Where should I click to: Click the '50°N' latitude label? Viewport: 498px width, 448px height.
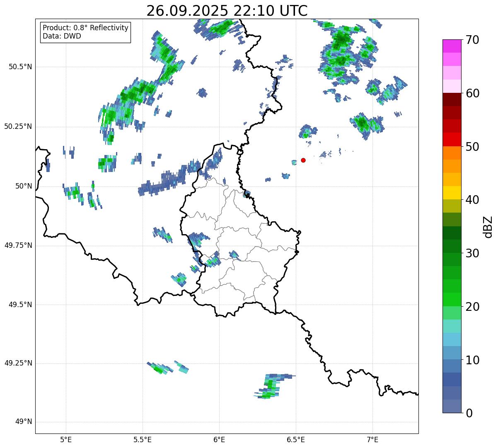tap(24, 186)
